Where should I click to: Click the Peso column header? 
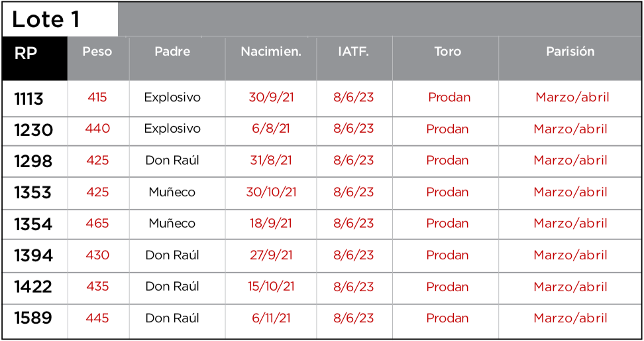click(x=97, y=52)
